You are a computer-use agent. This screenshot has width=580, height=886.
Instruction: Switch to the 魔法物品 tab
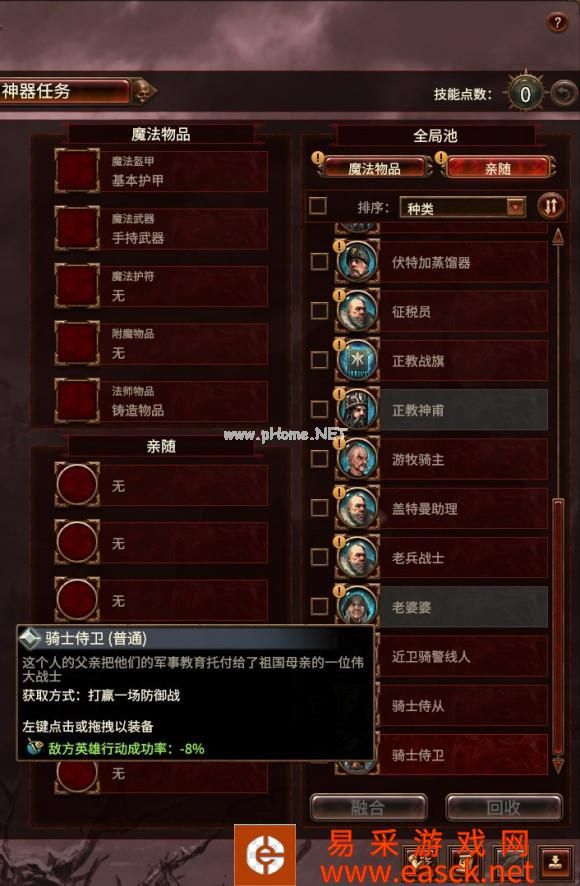374,168
